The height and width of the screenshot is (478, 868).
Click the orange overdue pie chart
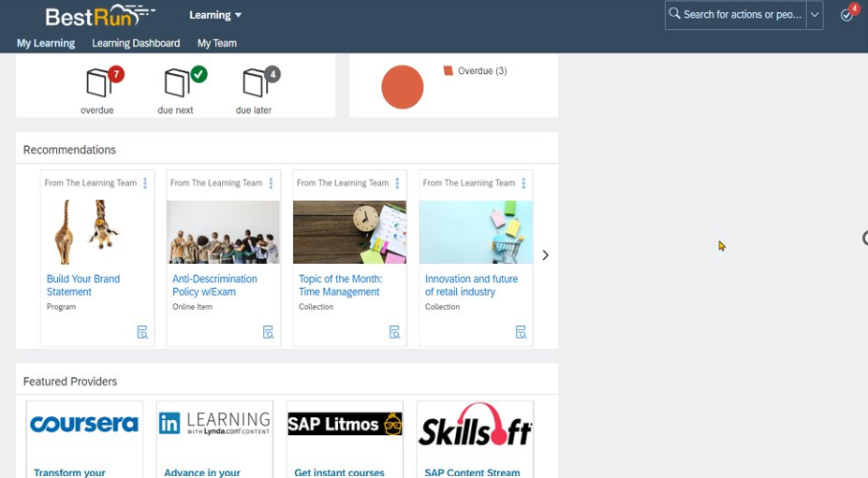pyautogui.click(x=403, y=87)
